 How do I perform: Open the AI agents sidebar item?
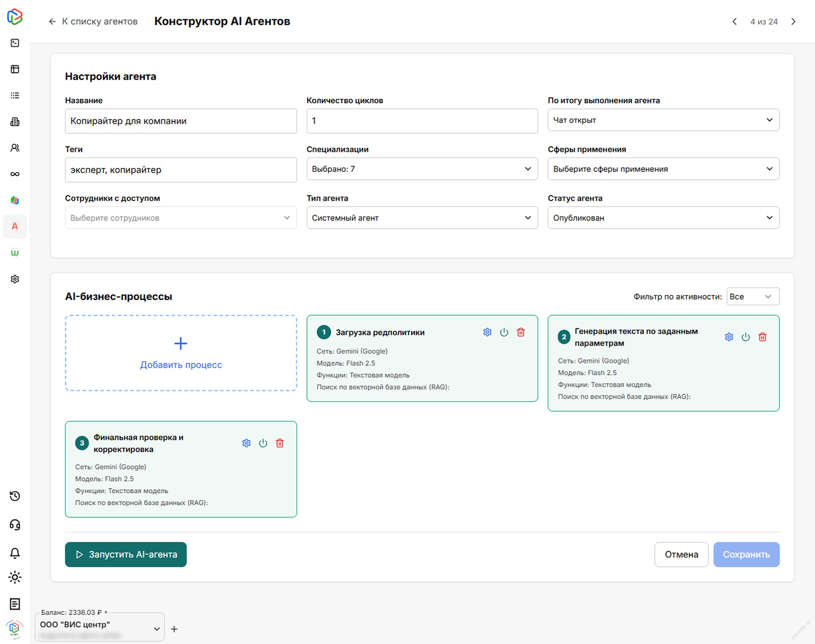click(15, 227)
